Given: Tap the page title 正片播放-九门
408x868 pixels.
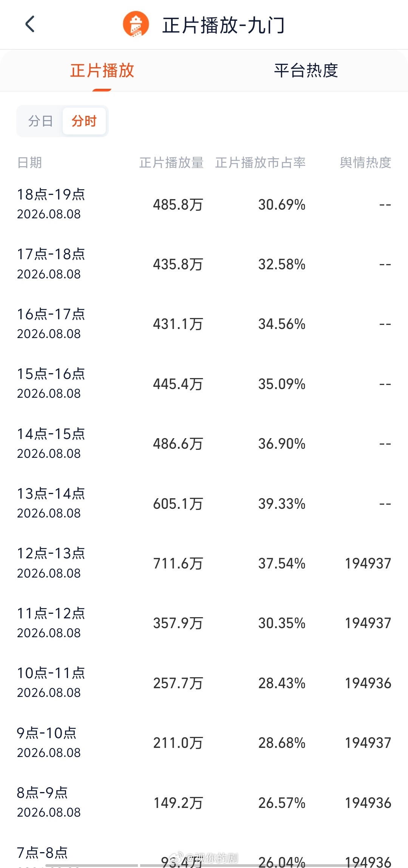Looking at the screenshot, I should click(223, 25).
